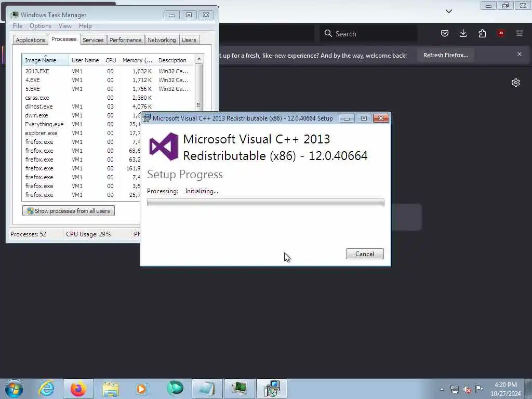Open Firefox extensions puzzle icon

pos(482,33)
